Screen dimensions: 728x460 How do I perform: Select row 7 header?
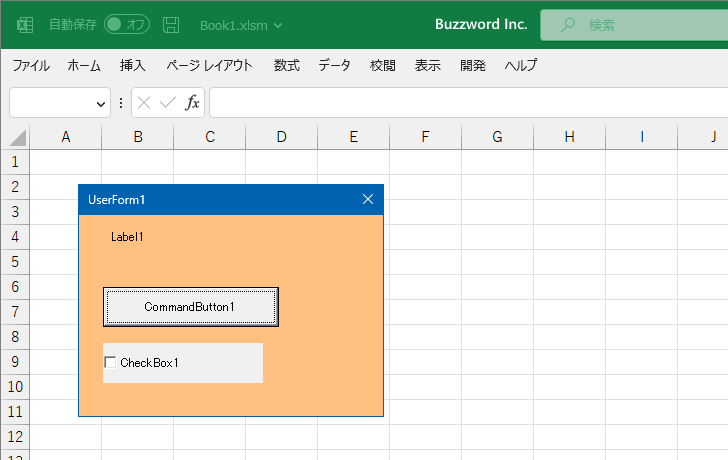point(15,312)
